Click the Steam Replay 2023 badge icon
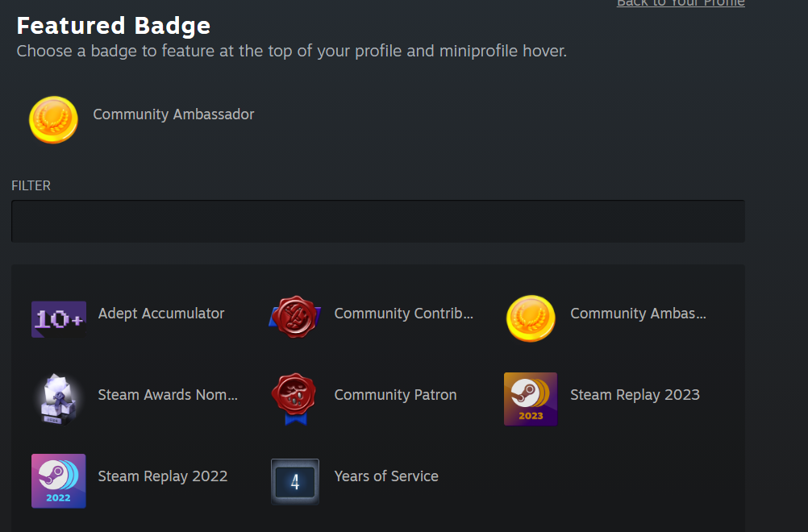Screen dimensions: 808x532 (531, 399)
